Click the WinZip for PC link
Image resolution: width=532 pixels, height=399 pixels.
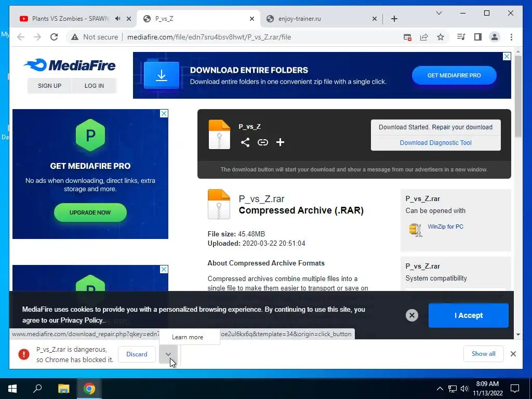click(x=445, y=227)
